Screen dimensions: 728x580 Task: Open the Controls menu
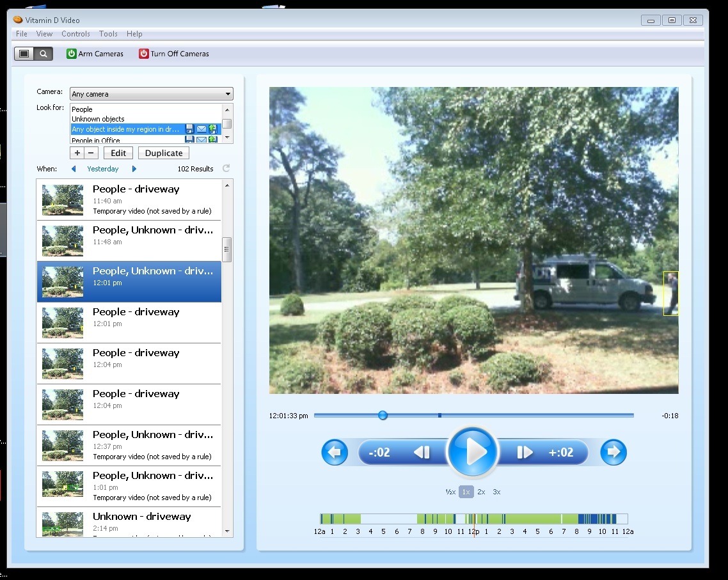pos(75,34)
